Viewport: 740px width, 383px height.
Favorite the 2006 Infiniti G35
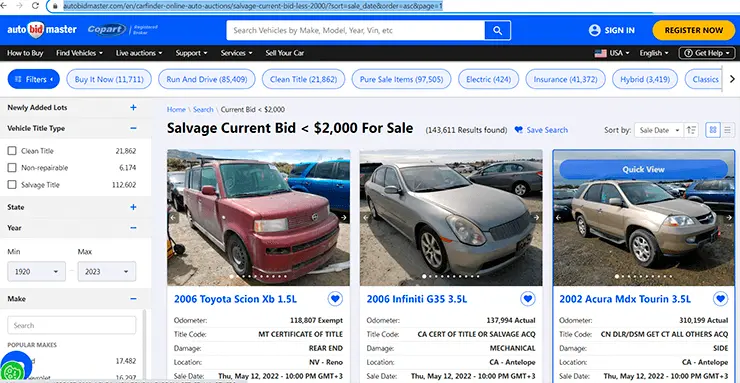[528, 299]
